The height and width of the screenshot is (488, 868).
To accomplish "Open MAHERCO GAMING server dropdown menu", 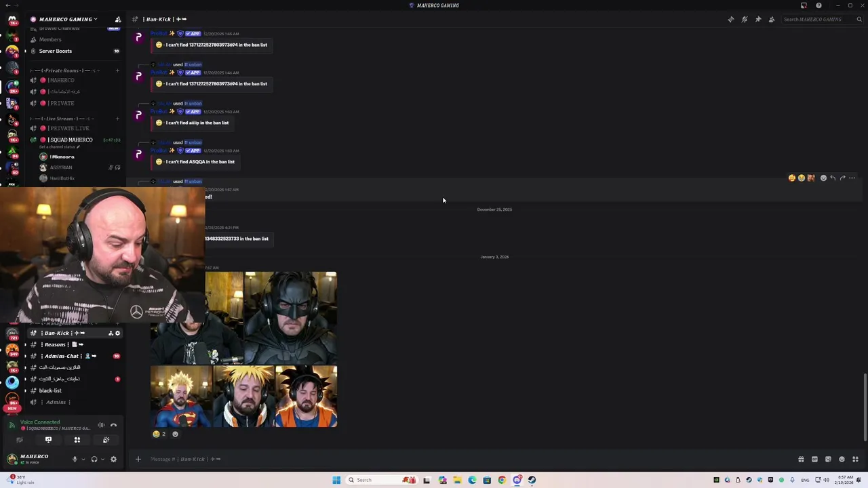I will [x=68, y=19].
